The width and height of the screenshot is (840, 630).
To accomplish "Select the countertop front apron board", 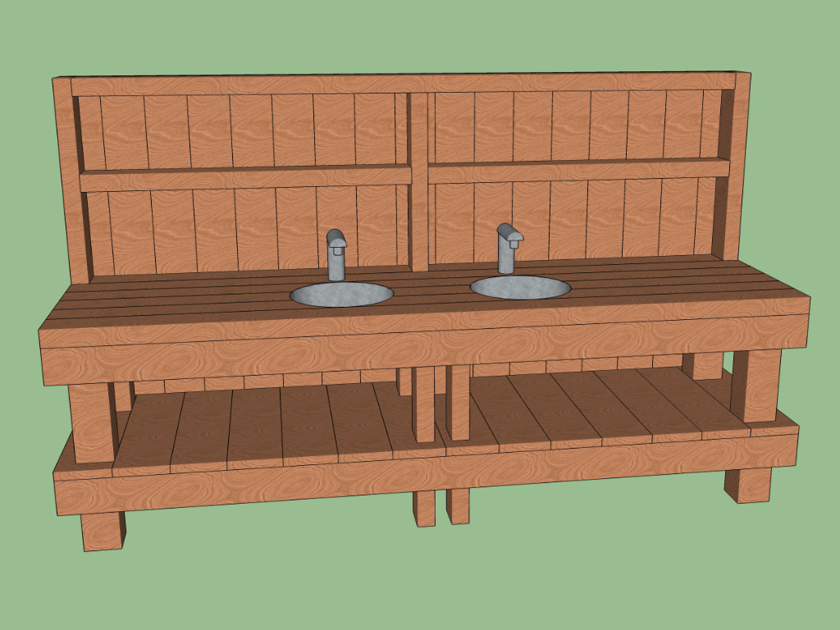I will 424,348.
